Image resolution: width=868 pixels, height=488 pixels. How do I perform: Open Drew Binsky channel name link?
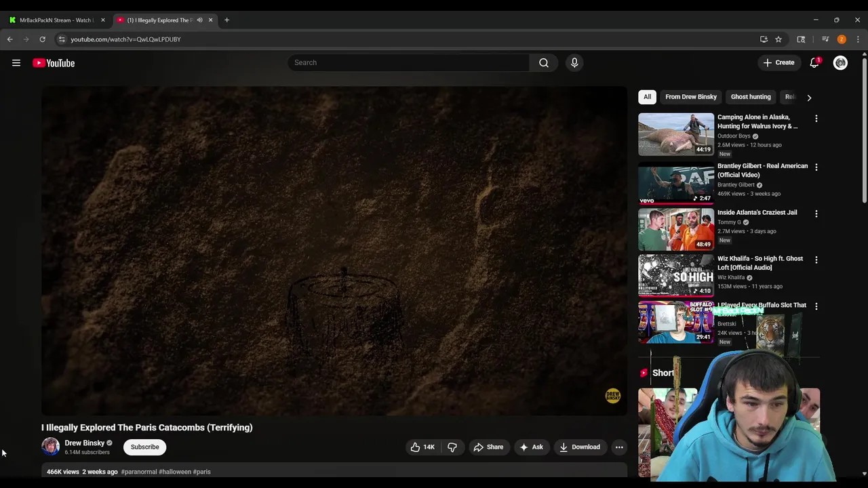[84, 443]
